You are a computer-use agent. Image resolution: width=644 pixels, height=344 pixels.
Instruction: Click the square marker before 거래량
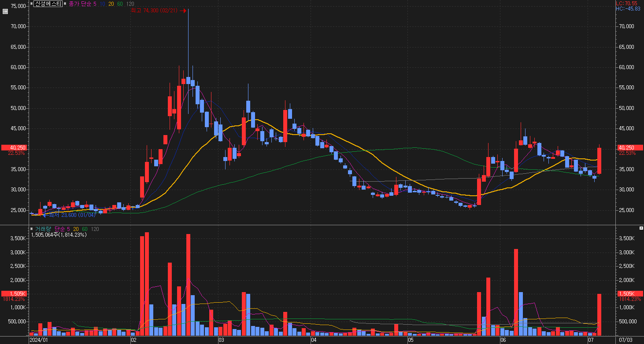(32, 229)
